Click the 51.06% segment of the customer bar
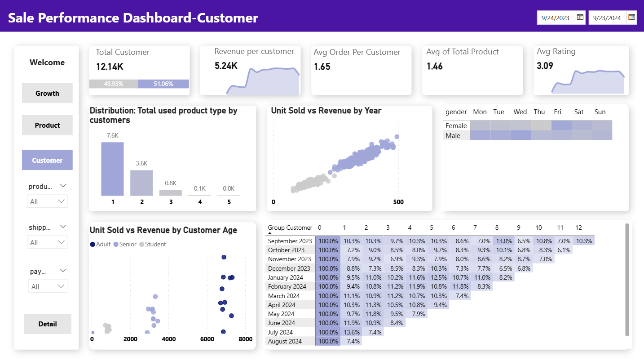The height and width of the screenshot is (361, 644). point(163,84)
